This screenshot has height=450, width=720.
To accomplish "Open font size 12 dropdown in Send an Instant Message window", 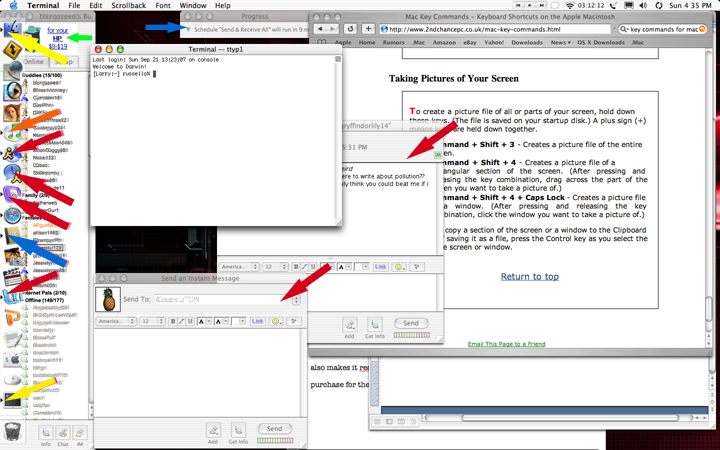I will pyautogui.click(x=152, y=321).
